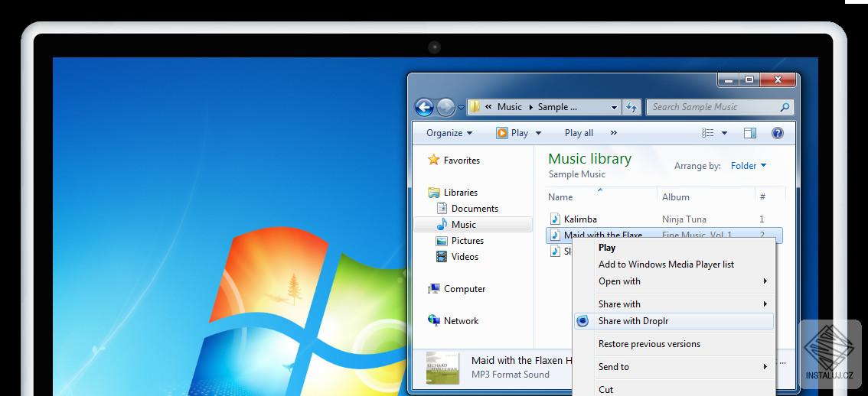Select Music in the address breadcrumb
The height and width of the screenshot is (396, 868).
pos(509,107)
